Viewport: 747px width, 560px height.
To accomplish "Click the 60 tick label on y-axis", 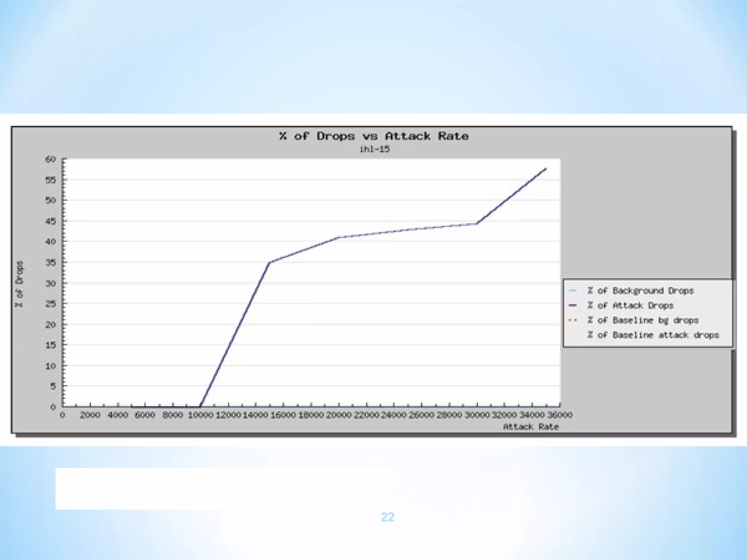I will click(x=51, y=159).
